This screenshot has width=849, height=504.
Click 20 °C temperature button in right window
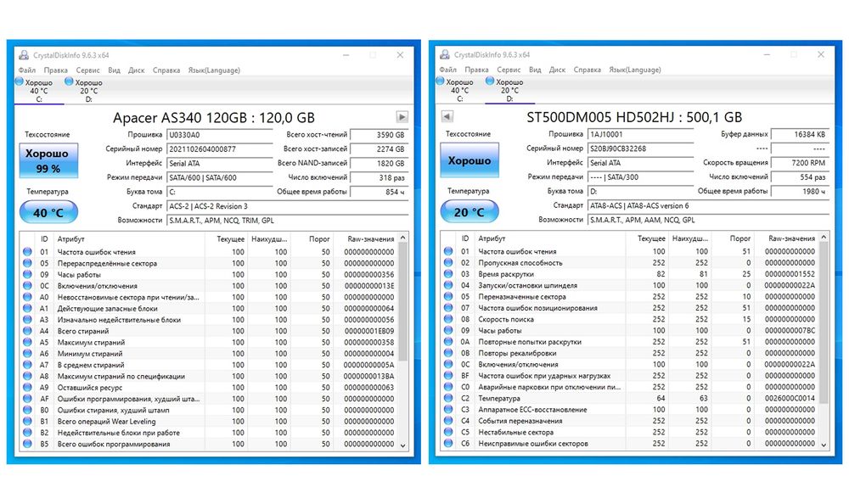pyautogui.click(x=469, y=211)
